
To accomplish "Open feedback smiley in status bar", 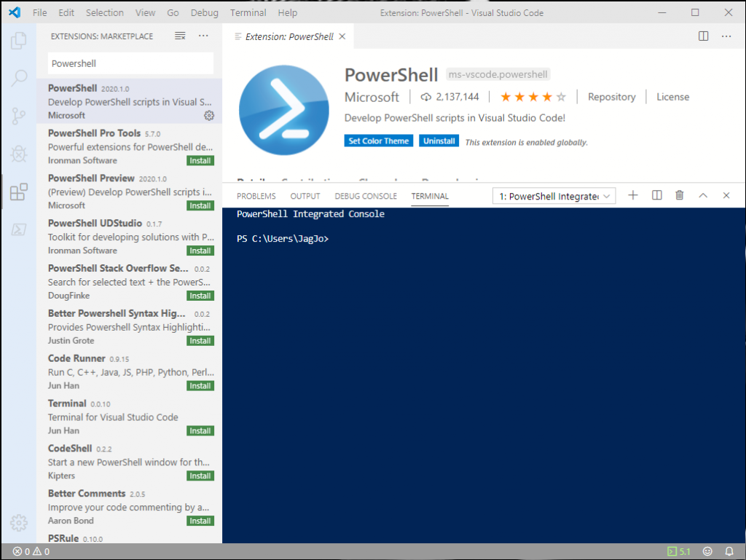I will coord(707,551).
